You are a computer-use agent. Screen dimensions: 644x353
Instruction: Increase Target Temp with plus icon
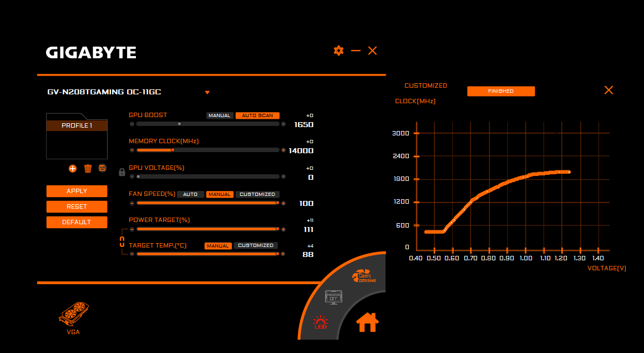point(283,254)
